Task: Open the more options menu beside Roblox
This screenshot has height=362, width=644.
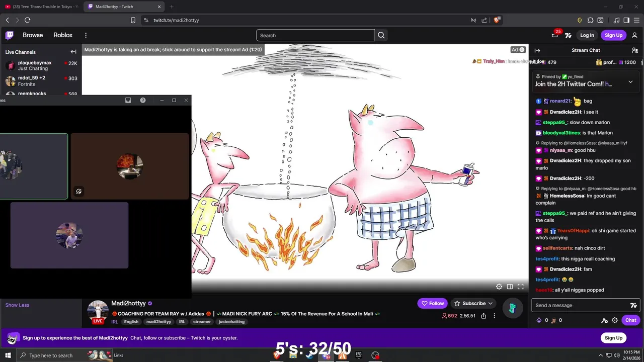Action: coord(86,35)
